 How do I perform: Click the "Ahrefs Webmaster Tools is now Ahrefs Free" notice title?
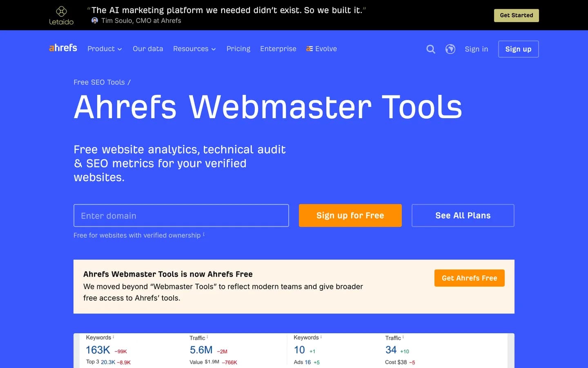pos(168,274)
